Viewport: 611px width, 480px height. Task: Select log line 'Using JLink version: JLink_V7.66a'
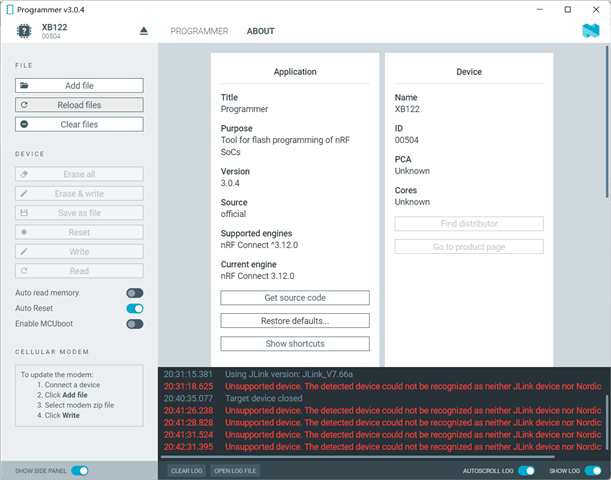pos(289,374)
